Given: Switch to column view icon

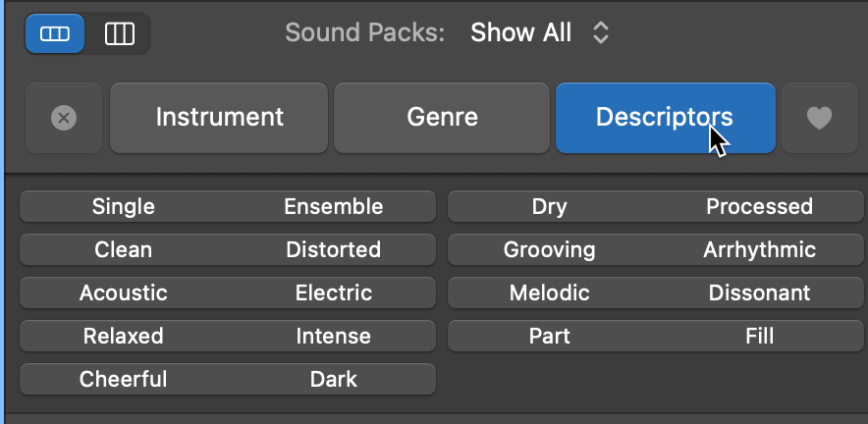Looking at the screenshot, I should pos(120,33).
